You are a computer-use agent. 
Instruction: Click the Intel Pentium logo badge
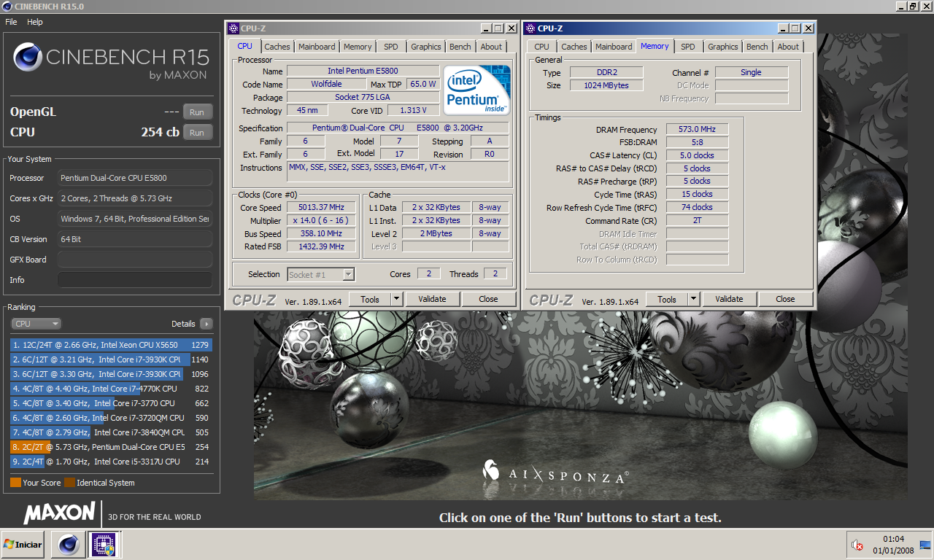pyautogui.click(x=478, y=90)
